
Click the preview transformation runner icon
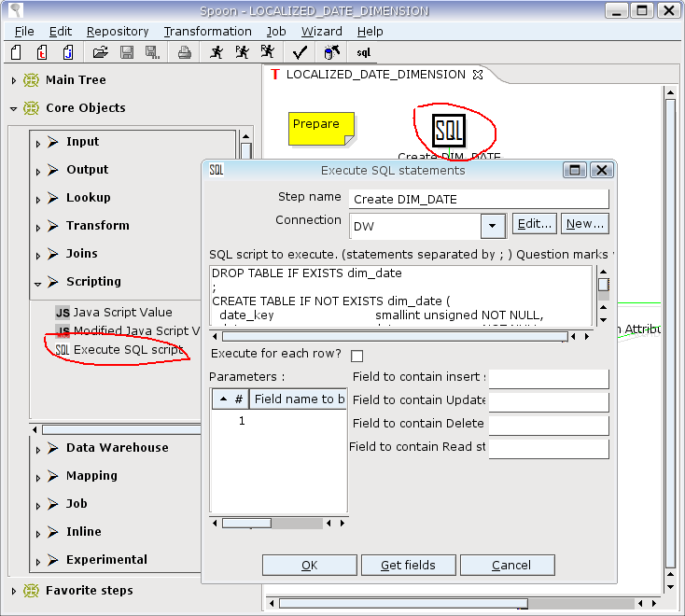click(242, 52)
